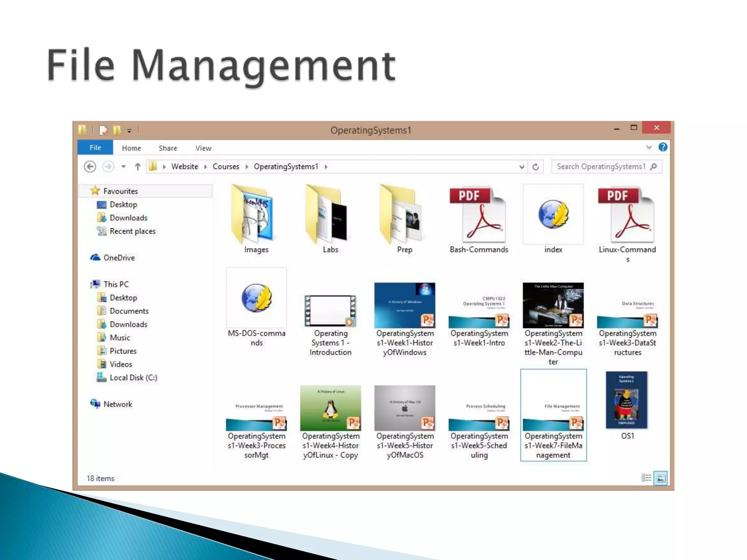The width and height of the screenshot is (747, 560).
Task: Click the Back navigation arrow
Action: [x=90, y=167]
